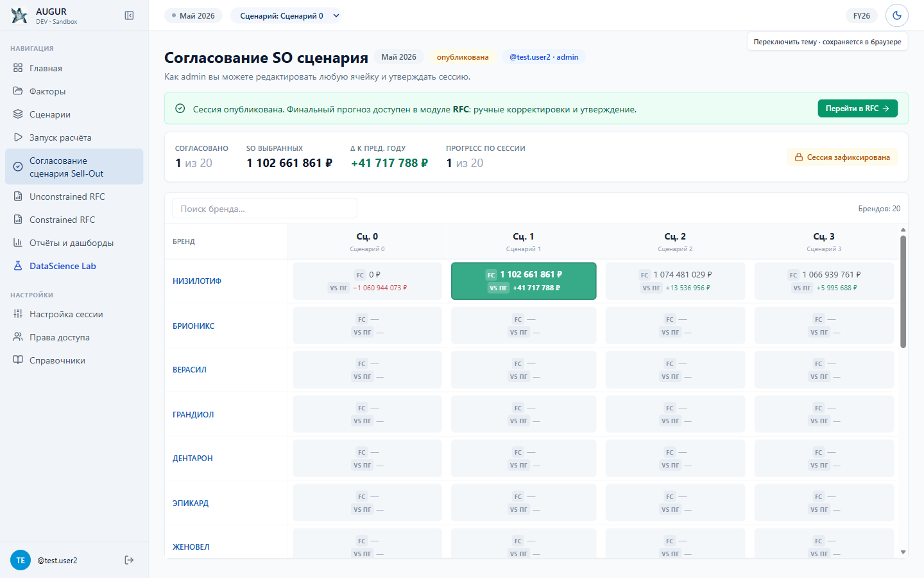The width and height of the screenshot is (924, 578).
Task: Select НИЗИЛОТИФ Сц. 3 cell 1 066 939 761 ₽
Action: pos(825,281)
